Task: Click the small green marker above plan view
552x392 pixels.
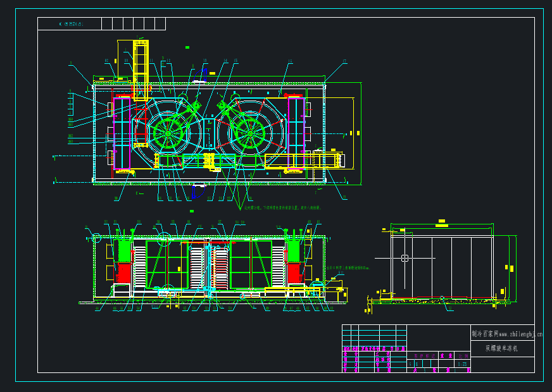Action: click(x=187, y=47)
